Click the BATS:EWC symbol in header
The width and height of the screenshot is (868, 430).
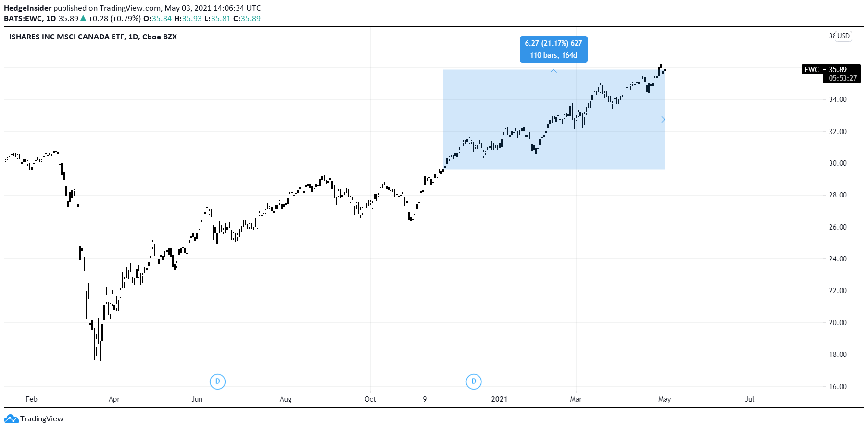tap(23, 19)
